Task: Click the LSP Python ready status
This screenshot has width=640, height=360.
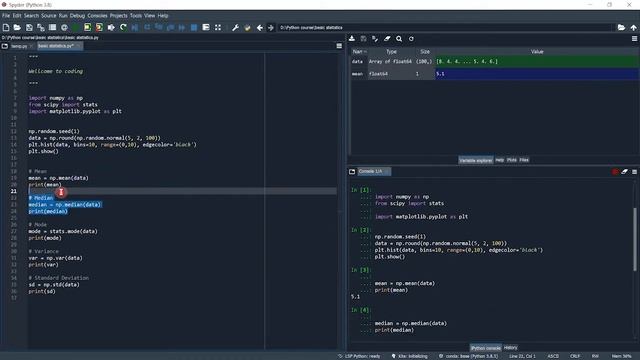Action: pyautogui.click(x=359, y=356)
